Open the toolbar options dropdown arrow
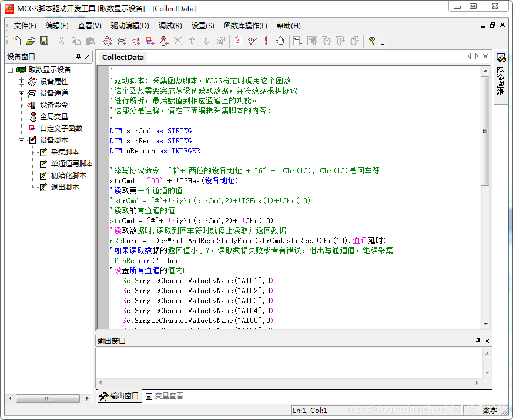Viewport: 513px width, 420px height. pos(383,44)
